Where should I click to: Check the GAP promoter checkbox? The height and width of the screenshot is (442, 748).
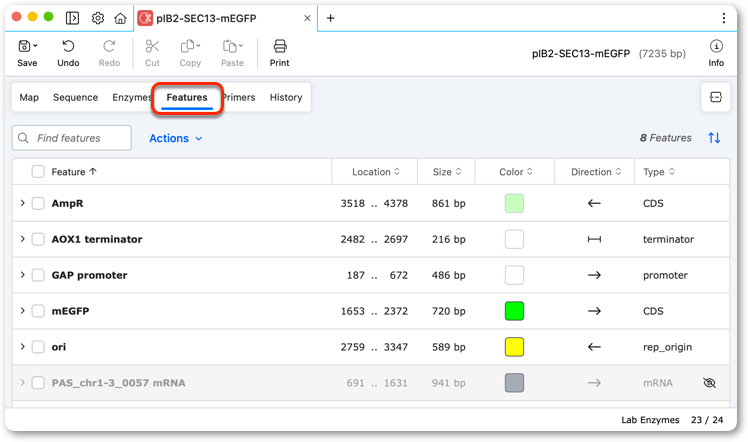[x=38, y=275]
